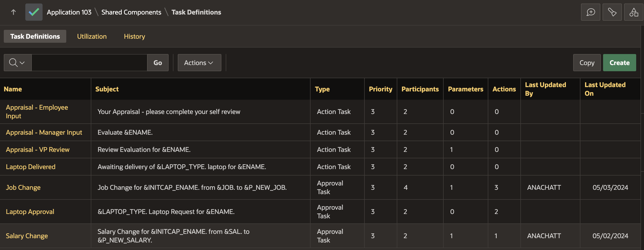Click the Application checkmark icon

(34, 12)
